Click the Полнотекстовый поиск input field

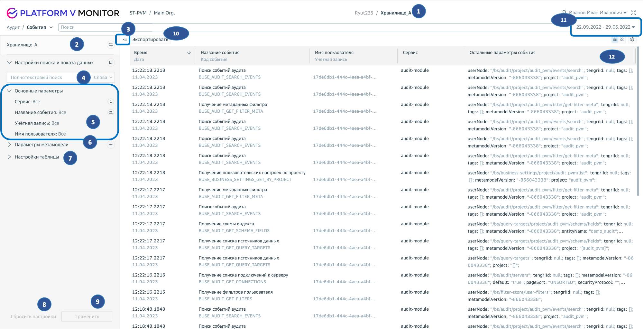[x=42, y=78]
